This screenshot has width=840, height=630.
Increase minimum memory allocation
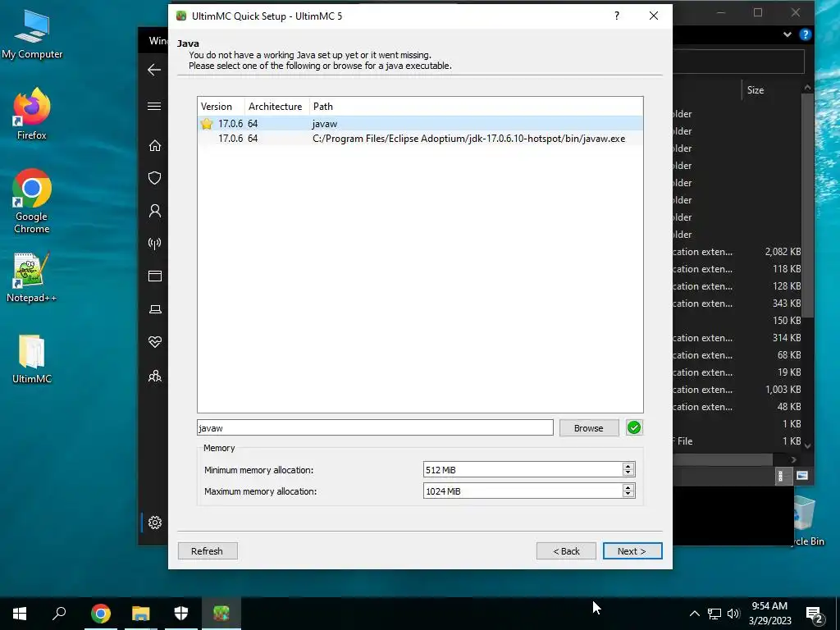pos(628,466)
